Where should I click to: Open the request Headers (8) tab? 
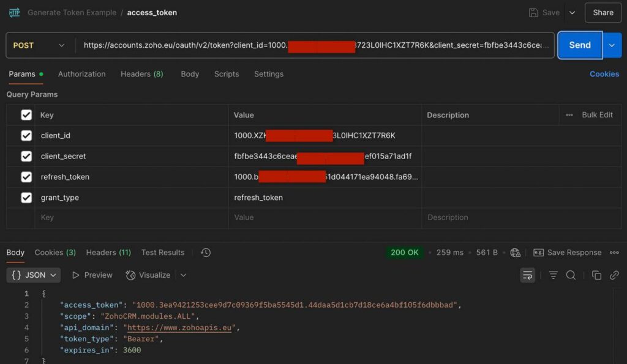click(142, 74)
